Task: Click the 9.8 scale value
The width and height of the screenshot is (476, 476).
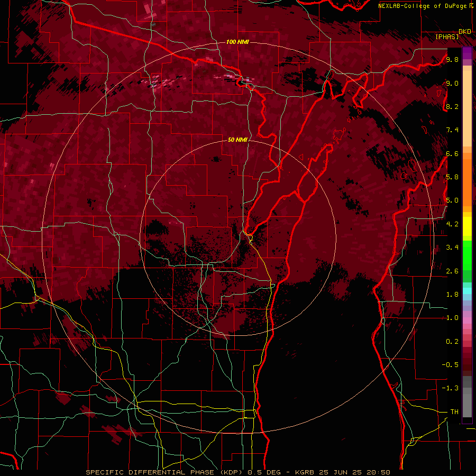Action: 452,59
